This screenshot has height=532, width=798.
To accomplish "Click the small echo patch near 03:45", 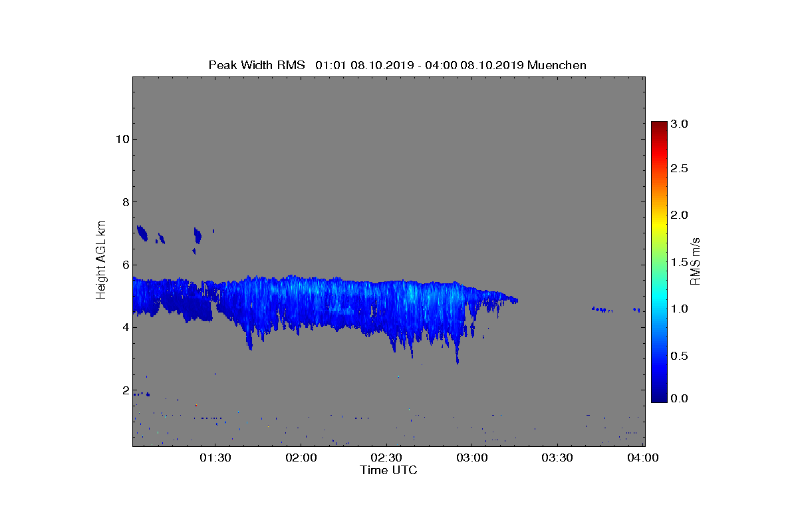I will pyautogui.click(x=602, y=309).
